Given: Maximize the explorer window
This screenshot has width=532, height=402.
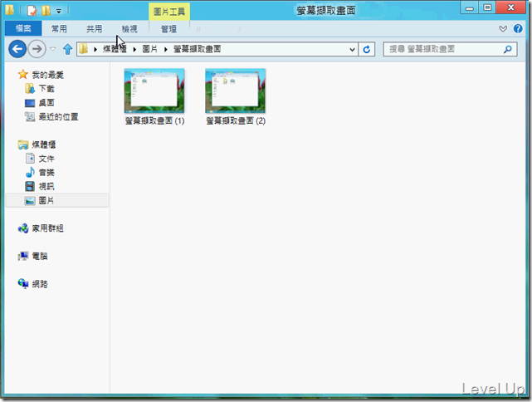Looking at the screenshot, I should (x=487, y=7).
